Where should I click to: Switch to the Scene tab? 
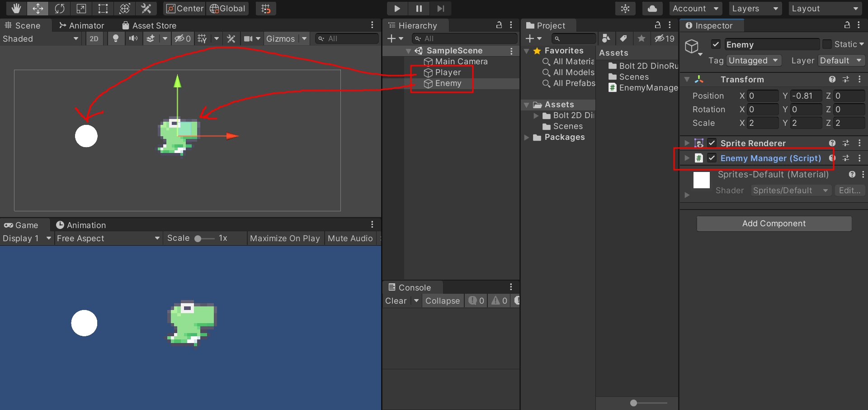(23, 25)
